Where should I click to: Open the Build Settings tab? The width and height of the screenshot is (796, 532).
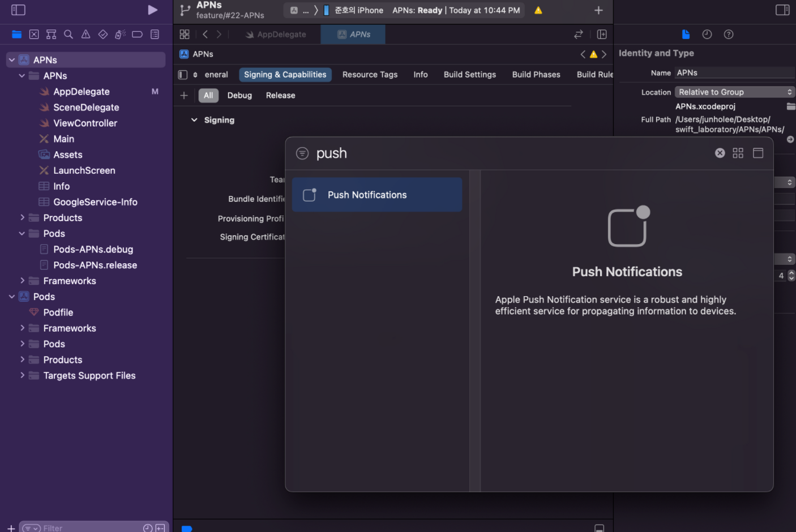coord(470,75)
